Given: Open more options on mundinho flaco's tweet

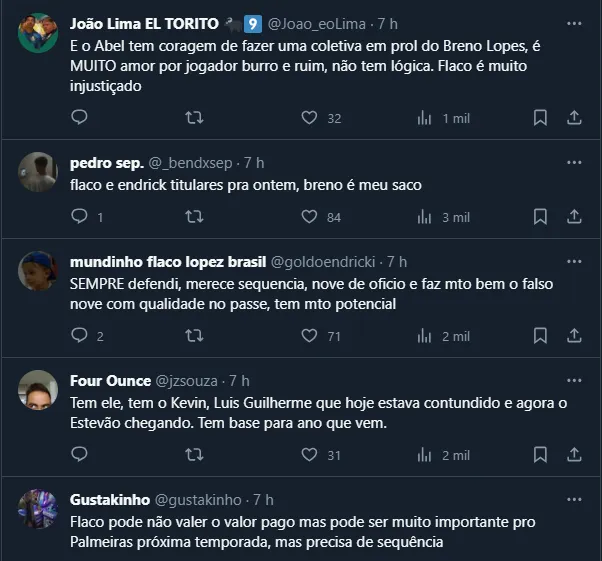Looking at the screenshot, I should click(574, 262).
